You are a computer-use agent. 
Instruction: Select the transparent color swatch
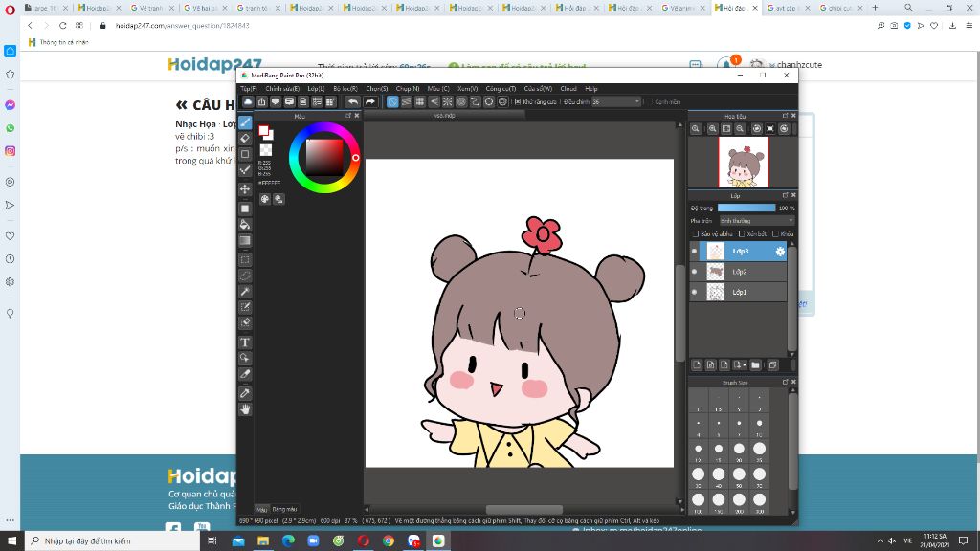coord(266,150)
